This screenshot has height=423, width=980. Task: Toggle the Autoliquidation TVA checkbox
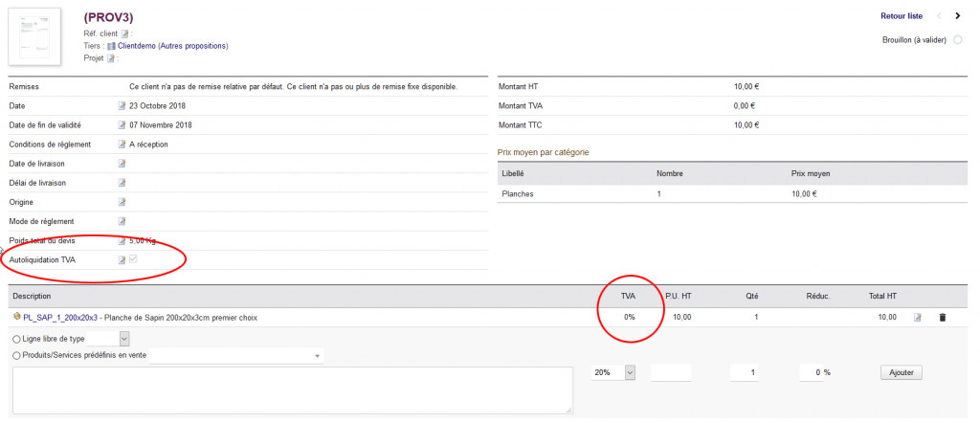click(133, 259)
